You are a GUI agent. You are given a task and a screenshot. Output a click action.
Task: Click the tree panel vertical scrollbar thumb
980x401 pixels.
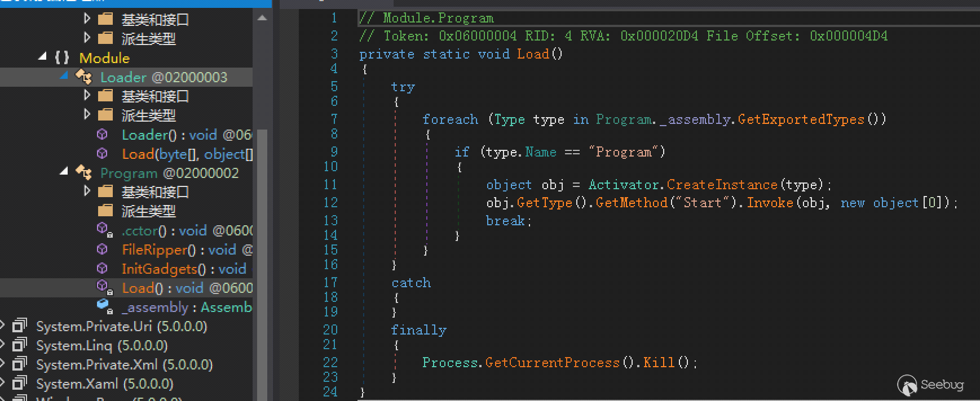pos(262,265)
